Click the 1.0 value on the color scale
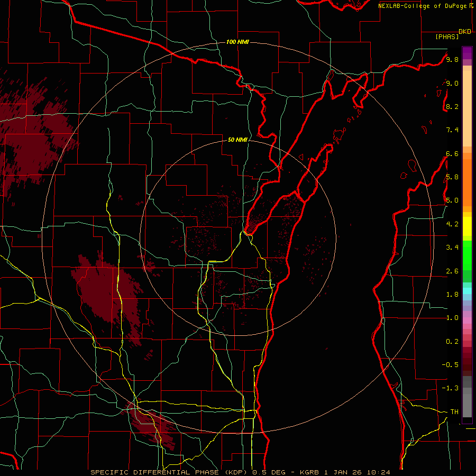 point(452,318)
